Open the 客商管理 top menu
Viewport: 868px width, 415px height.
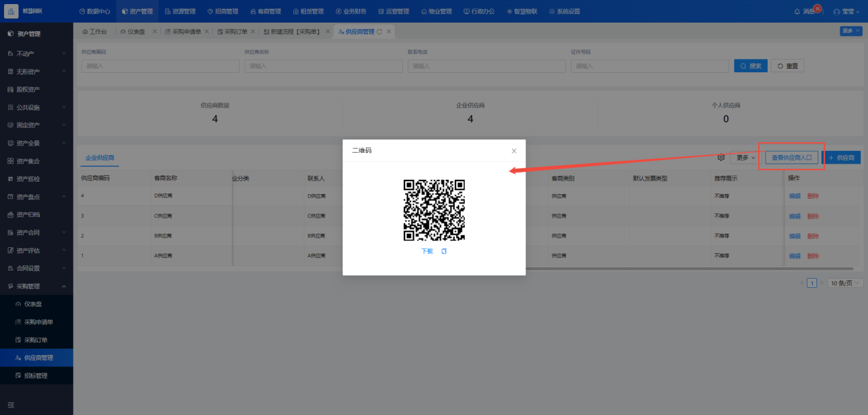[266, 11]
